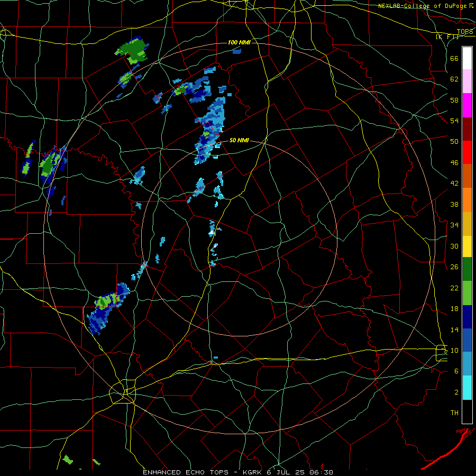Click the dark green swatch near 26 kft

point(467,269)
